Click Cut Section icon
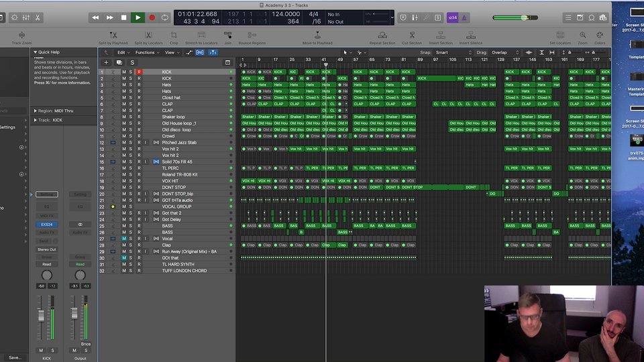This screenshot has height=362, width=644. click(x=412, y=36)
